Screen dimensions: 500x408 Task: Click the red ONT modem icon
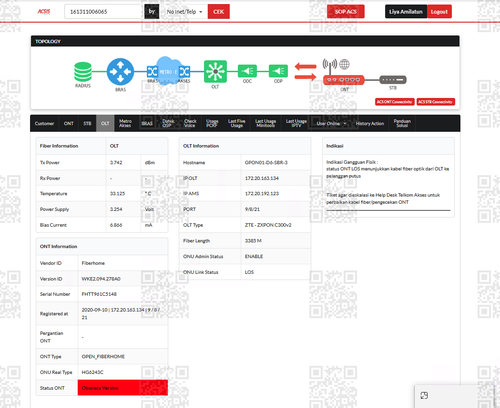(x=344, y=80)
